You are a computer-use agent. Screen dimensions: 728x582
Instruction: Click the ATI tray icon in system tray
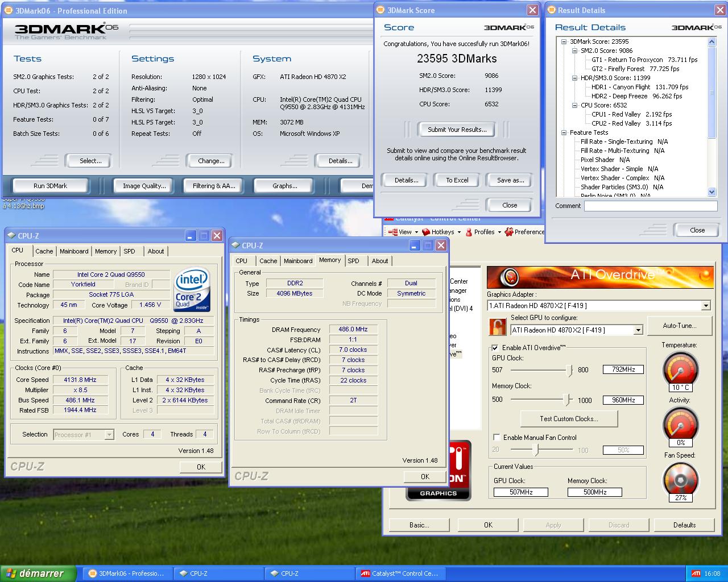click(x=696, y=573)
